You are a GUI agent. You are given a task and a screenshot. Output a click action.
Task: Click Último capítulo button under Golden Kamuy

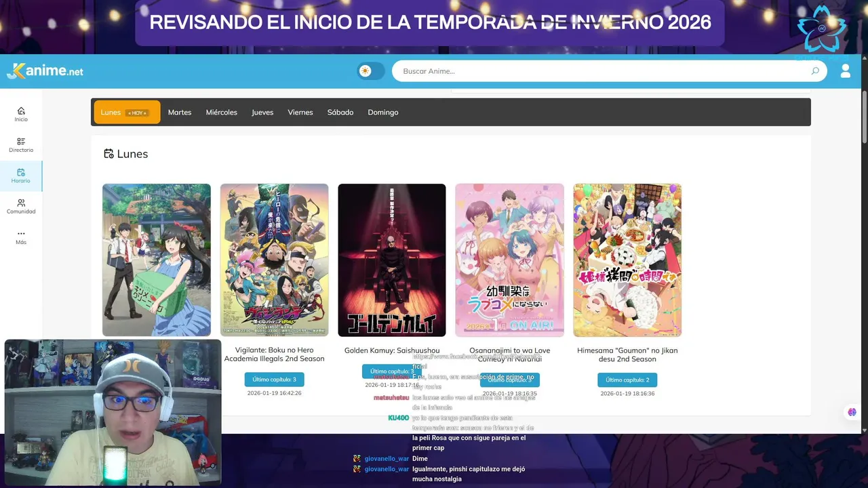pyautogui.click(x=392, y=371)
